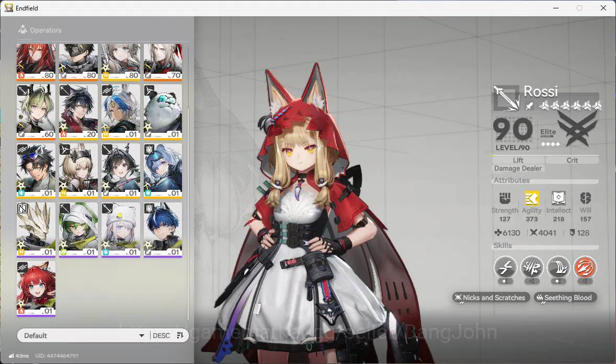
Task: Click the UID 4474464797 text
Action: click(57, 356)
